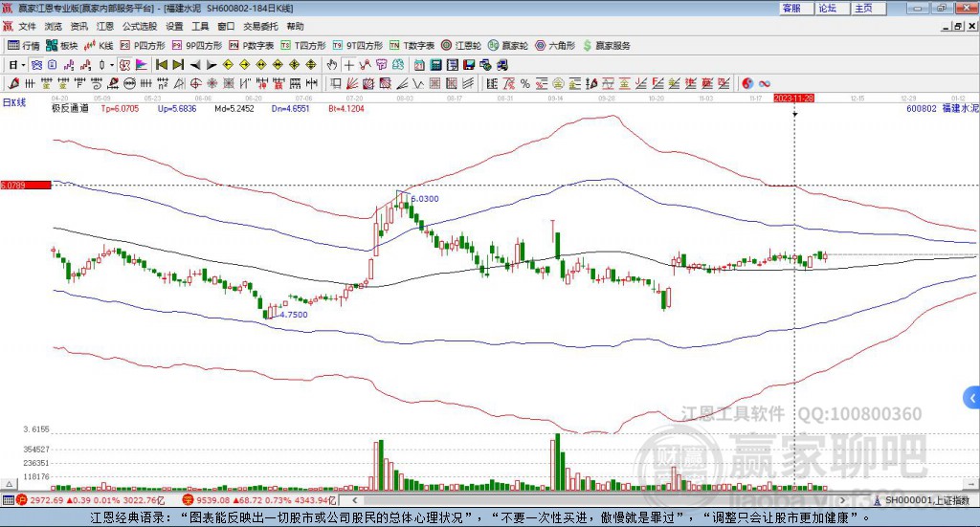Image resolution: width=980 pixels, height=527 pixels.
Task: Click the 深 index status indicator
Action: (x=189, y=500)
